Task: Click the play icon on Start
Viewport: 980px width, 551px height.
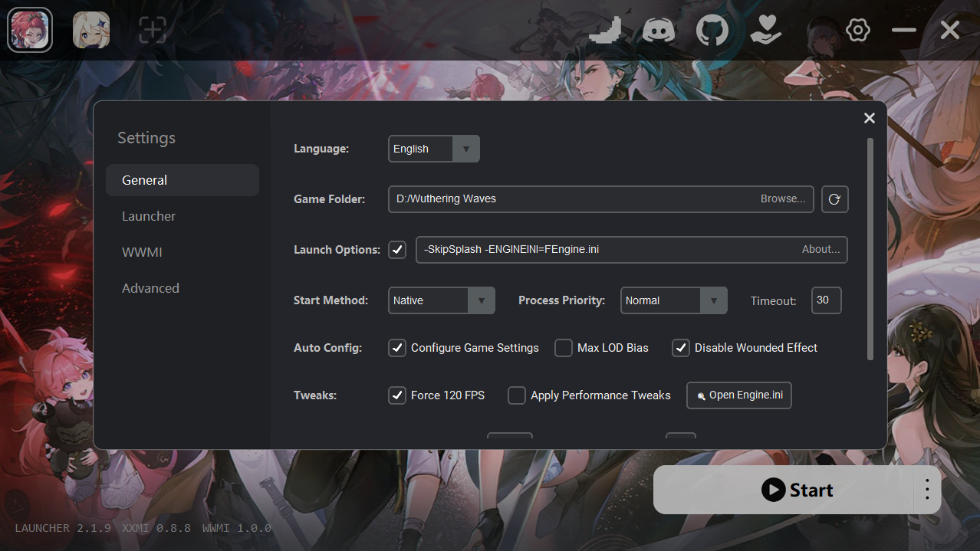Action: (x=773, y=490)
